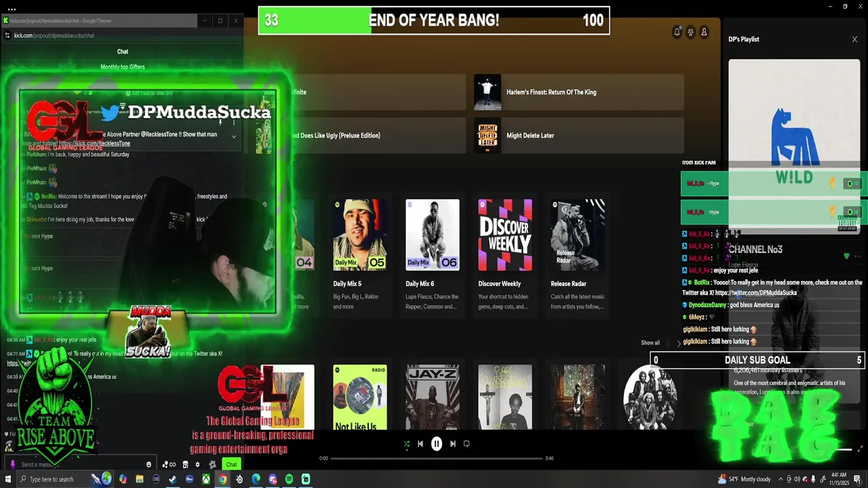
Task: Enter Spotify full screen mode
Action: 861,449
